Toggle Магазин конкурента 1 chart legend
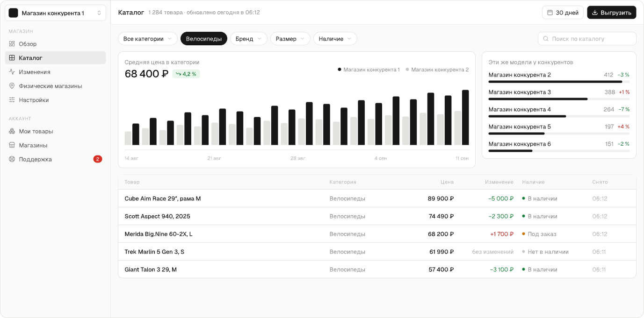Screen dimensions: 644x318 click(x=369, y=70)
